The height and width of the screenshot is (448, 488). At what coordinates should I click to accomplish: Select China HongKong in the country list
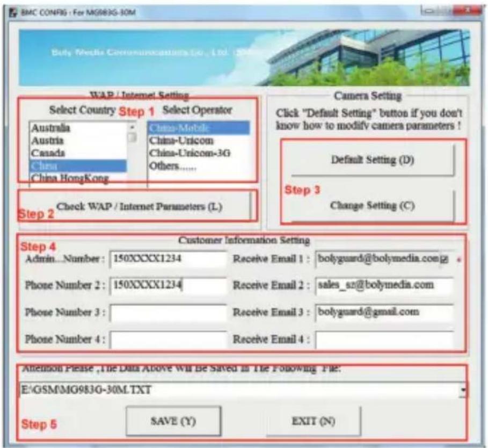pos(78,178)
